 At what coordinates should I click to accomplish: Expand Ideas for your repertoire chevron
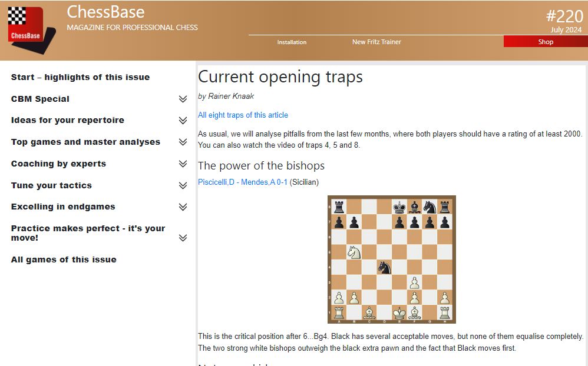[x=183, y=121]
